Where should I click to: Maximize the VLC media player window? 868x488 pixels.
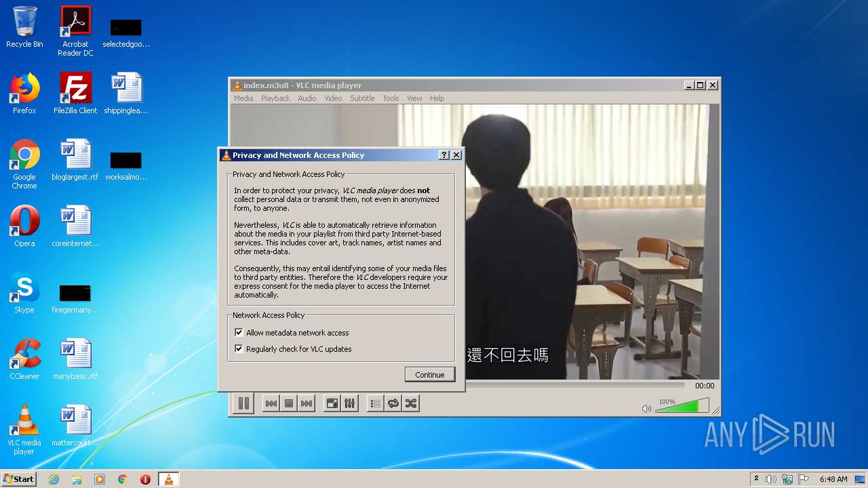click(x=701, y=85)
